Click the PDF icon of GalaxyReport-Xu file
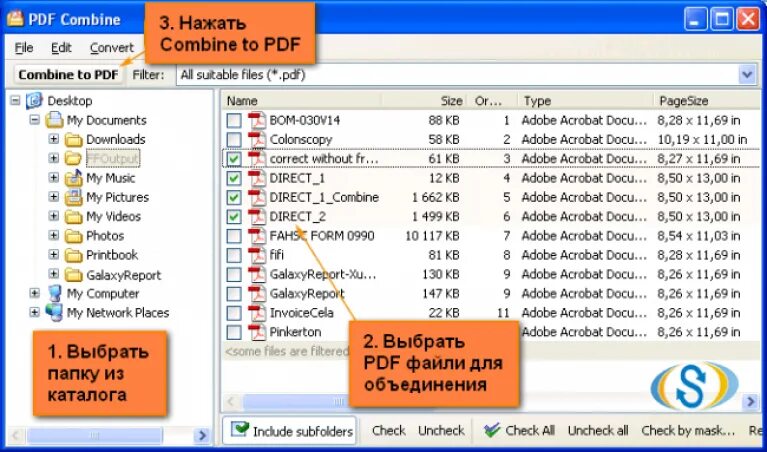 pos(256,274)
